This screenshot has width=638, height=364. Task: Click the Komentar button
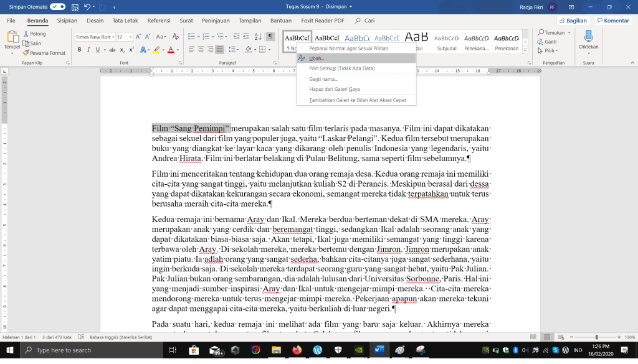(612, 21)
